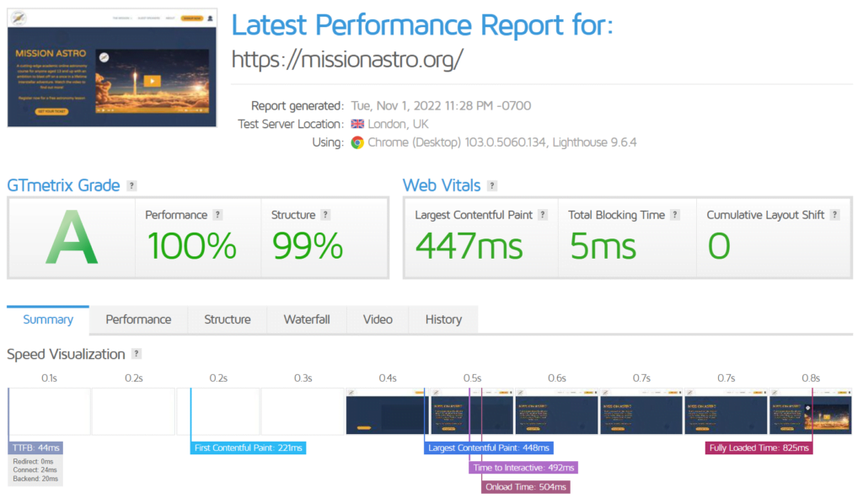The image size is (863, 504).
Task: Click the Chrome (Desktop) 103.0.5060.134 text
Action: click(457, 142)
